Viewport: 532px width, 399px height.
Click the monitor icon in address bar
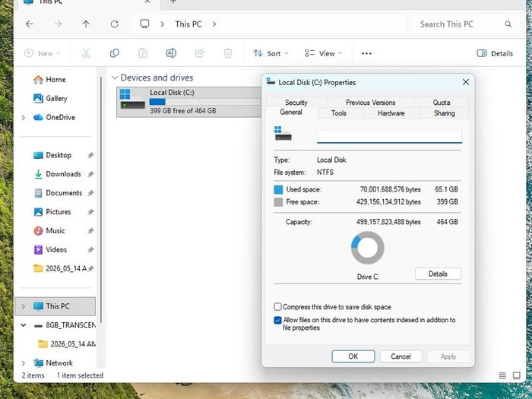coord(144,24)
